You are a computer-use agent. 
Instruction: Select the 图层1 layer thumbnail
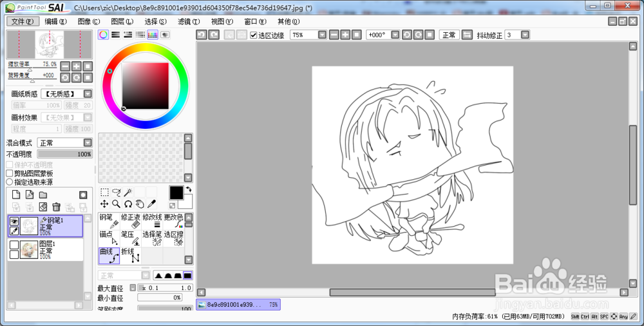tap(29, 250)
